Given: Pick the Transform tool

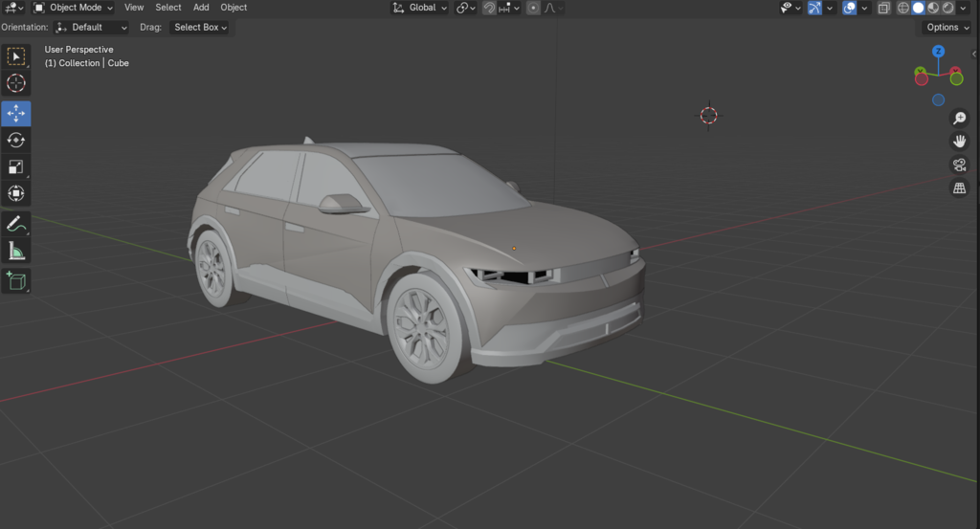Looking at the screenshot, I should pos(16,194).
